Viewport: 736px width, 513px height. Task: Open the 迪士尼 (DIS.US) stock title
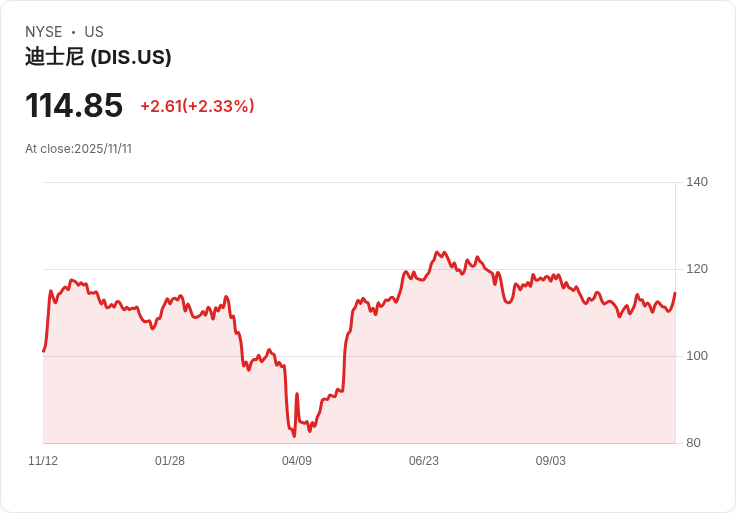[x=98, y=57]
